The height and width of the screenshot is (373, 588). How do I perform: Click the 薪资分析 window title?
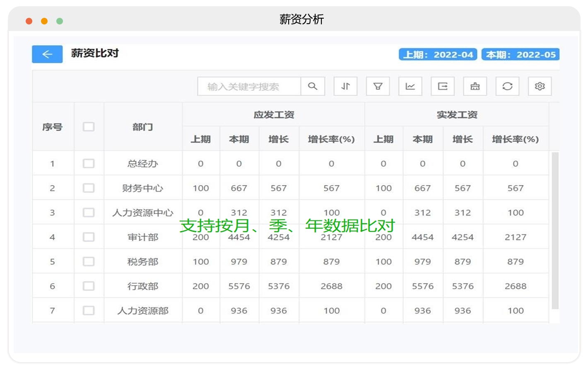[301, 19]
